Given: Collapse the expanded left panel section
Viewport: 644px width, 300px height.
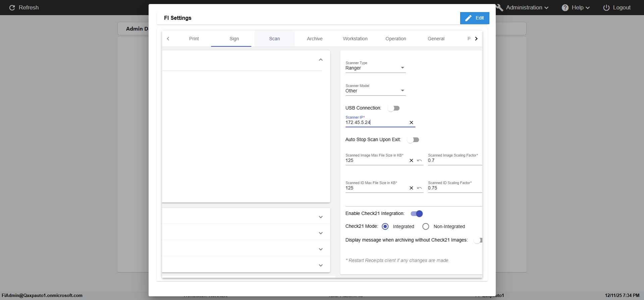Looking at the screenshot, I should [321, 60].
